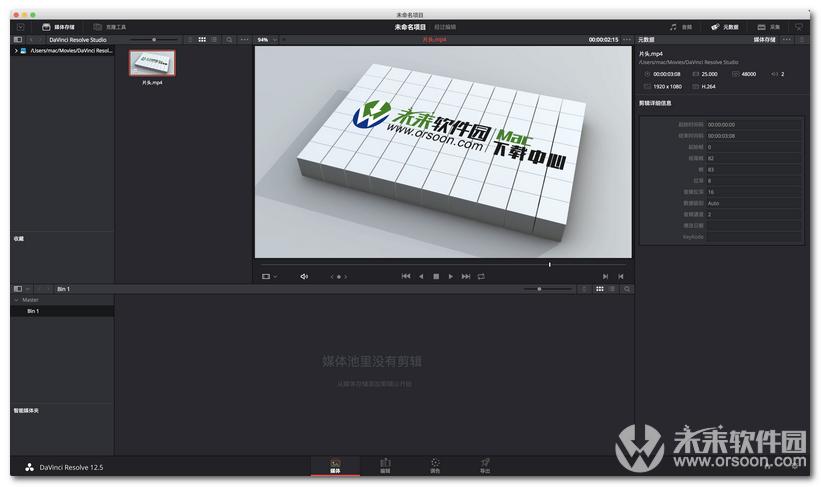Jump to the first frame

click(x=406, y=276)
